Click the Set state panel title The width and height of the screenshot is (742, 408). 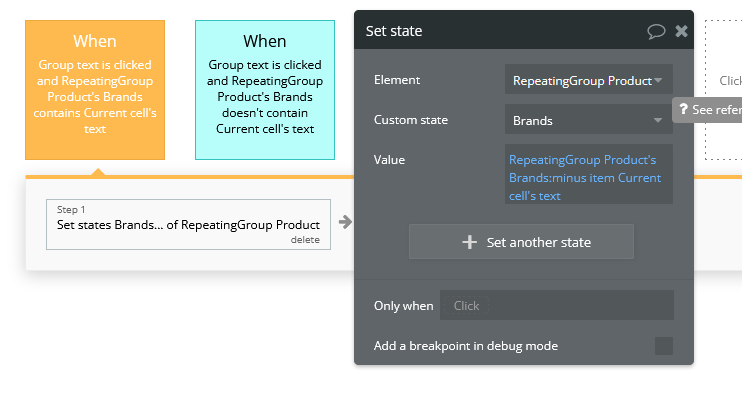tap(394, 31)
